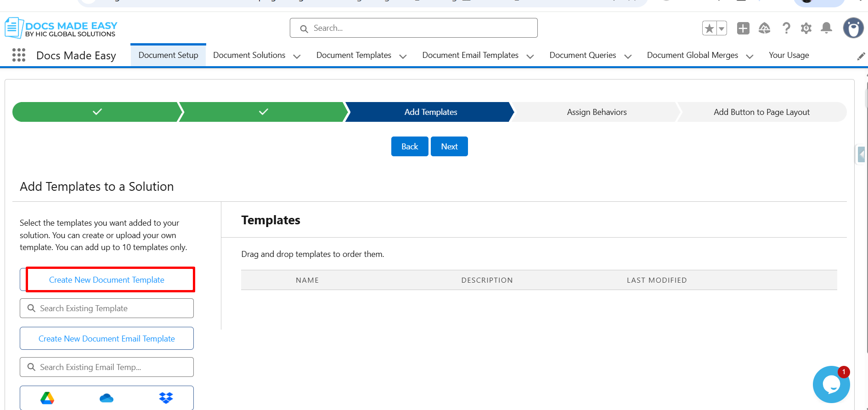This screenshot has height=410, width=868.
Task: Expand the Document Solutions dropdown chevron
Action: (297, 57)
